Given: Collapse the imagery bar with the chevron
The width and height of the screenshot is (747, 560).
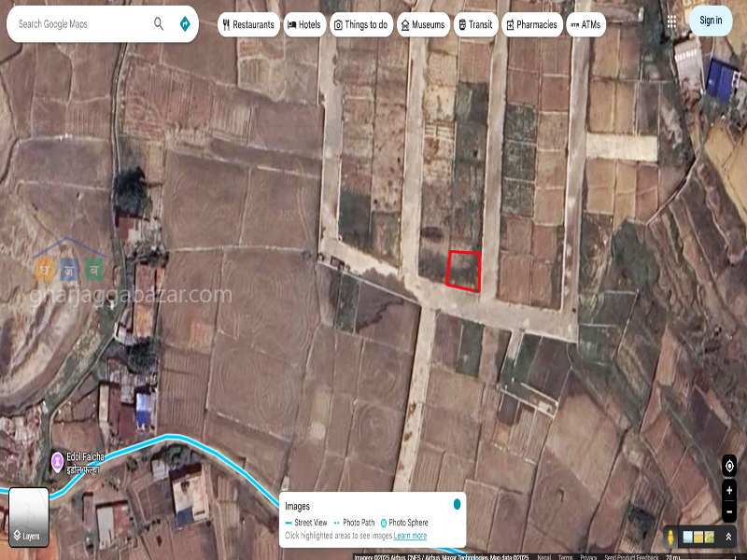Looking at the screenshot, I should 727,535.
